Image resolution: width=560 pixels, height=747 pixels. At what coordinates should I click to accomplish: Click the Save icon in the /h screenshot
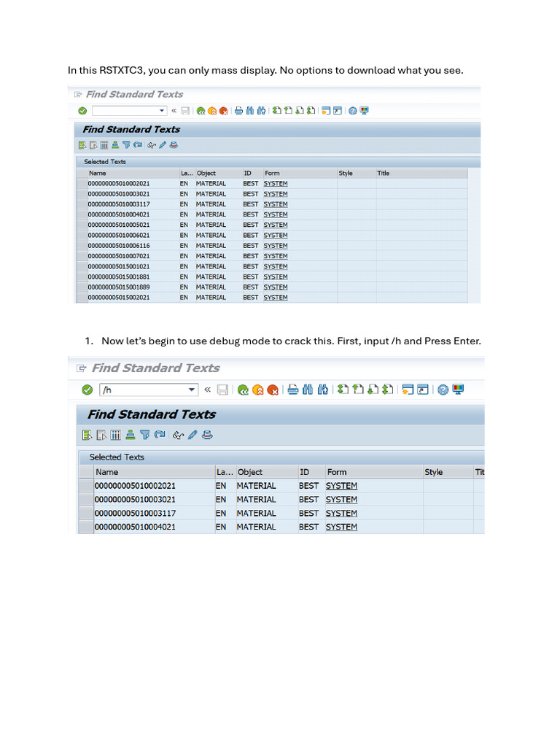(222, 390)
